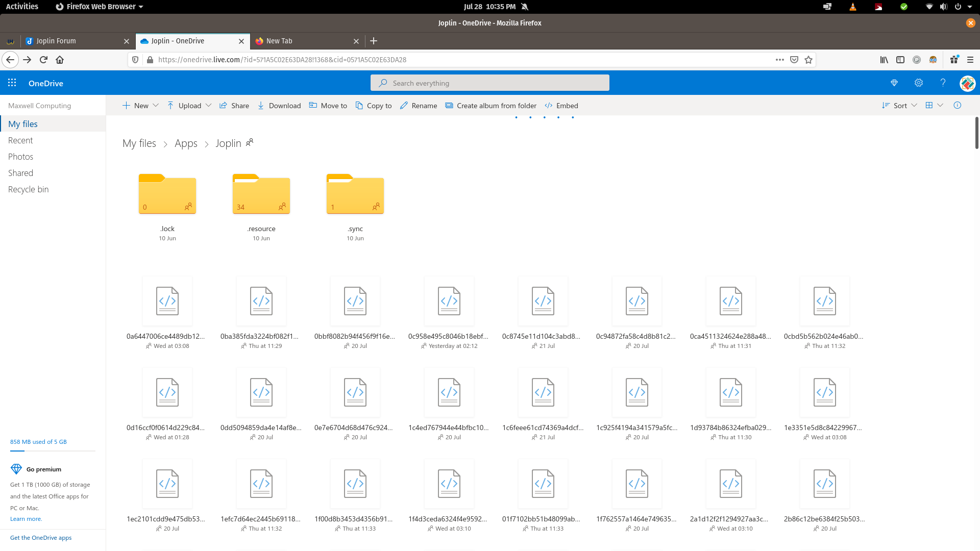Open OneDrive settings gear
The height and width of the screenshot is (551, 980).
click(x=918, y=83)
